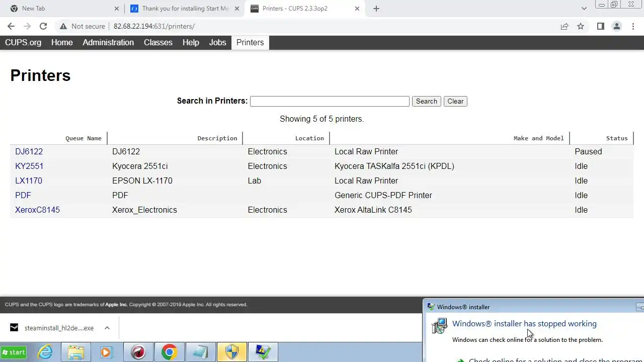
Task: Click the Location column header
Action: tap(309, 138)
